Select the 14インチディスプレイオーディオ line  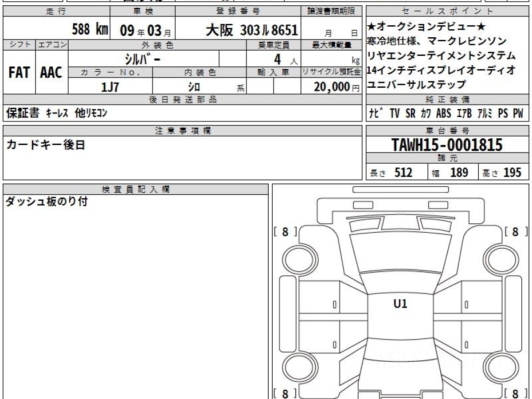(x=441, y=70)
